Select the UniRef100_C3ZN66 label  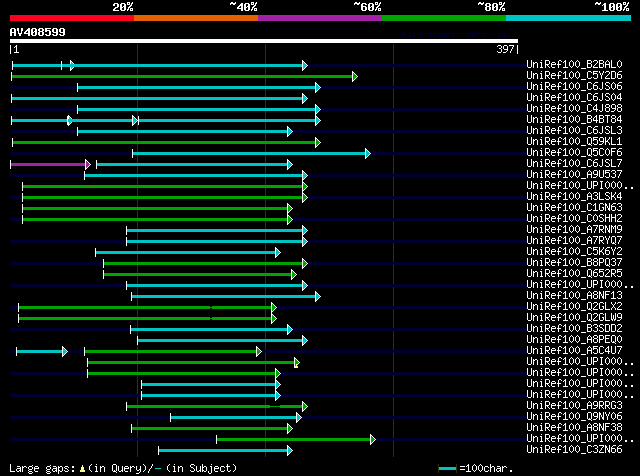click(x=574, y=450)
